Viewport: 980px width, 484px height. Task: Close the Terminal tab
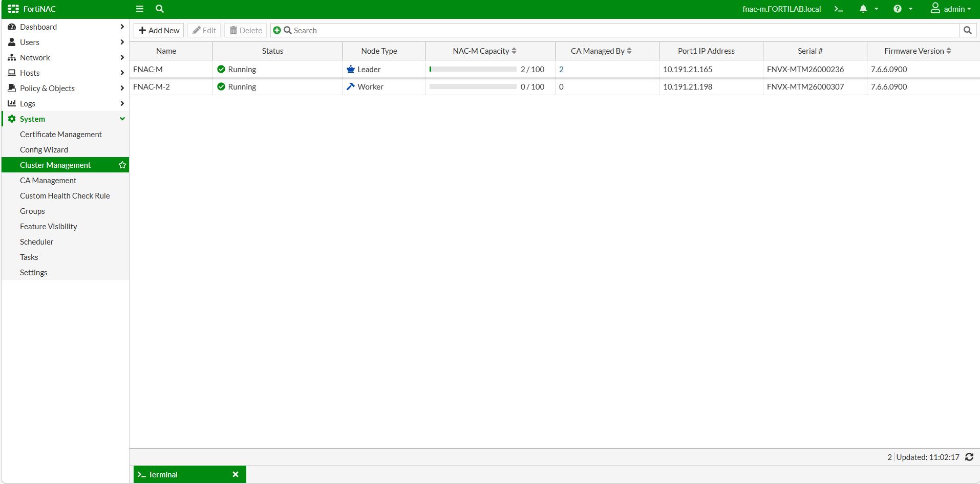click(x=236, y=474)
